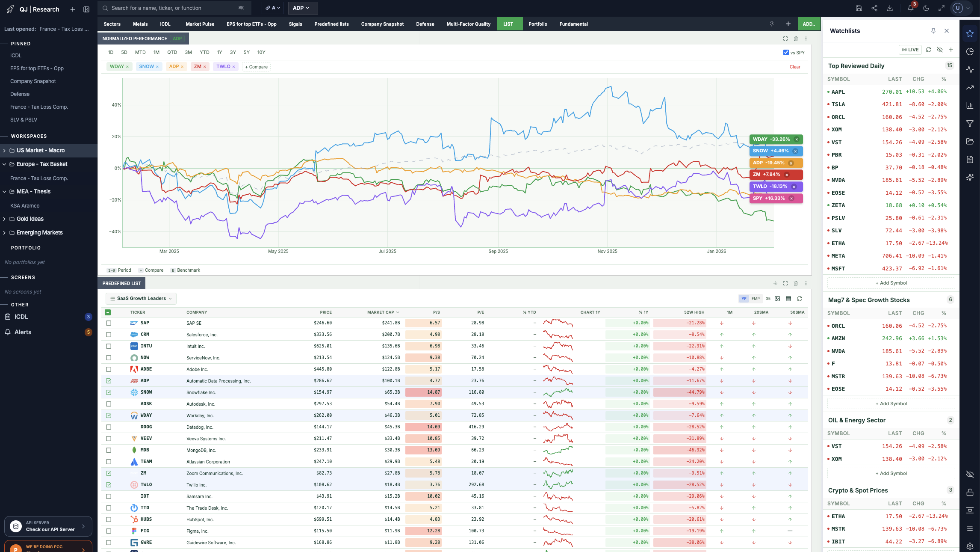Image resolution: width=980 pixels, height=552 pixels.
Task: Toggle dark mode moon icon
Action: 926,8
